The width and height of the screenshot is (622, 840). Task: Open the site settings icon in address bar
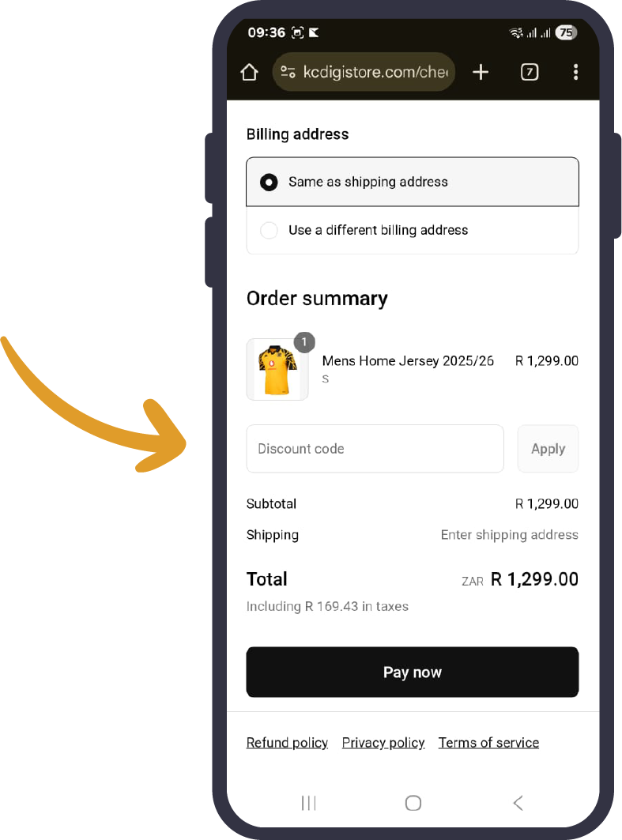pyautogui.click(x=288, y=73)
